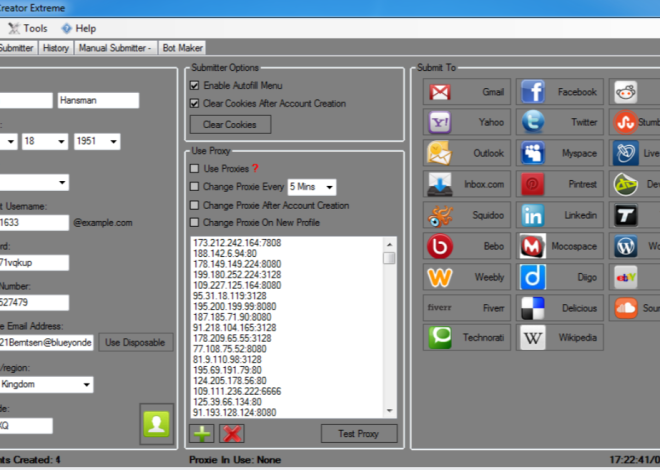
Task: Choose the Outlook envelope icon
Action: point(440,153)
